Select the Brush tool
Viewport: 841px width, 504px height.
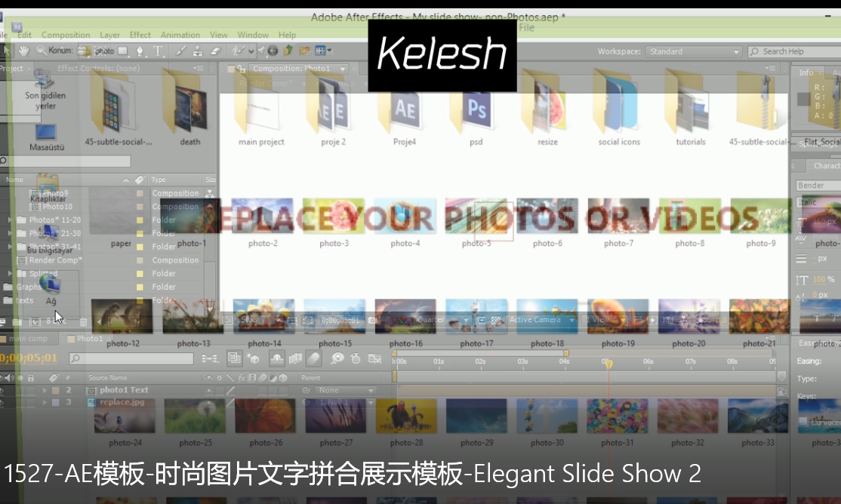tap(181, 51)
